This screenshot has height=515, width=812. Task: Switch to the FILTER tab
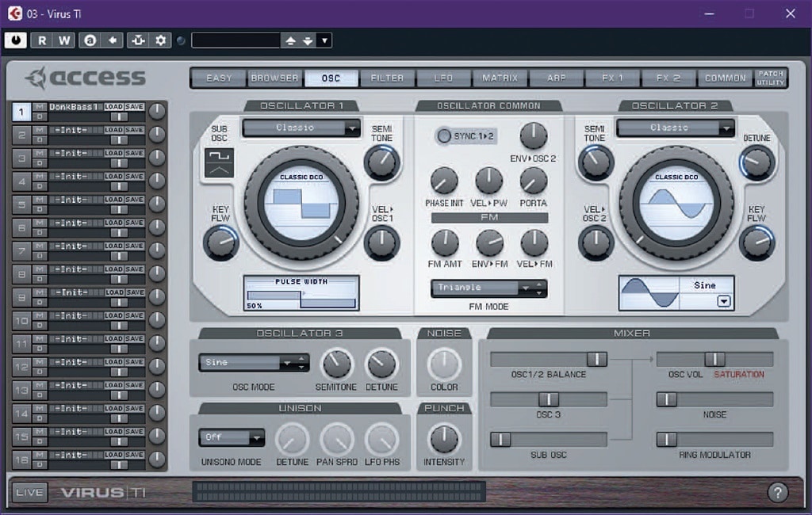(x=387, y=78)
